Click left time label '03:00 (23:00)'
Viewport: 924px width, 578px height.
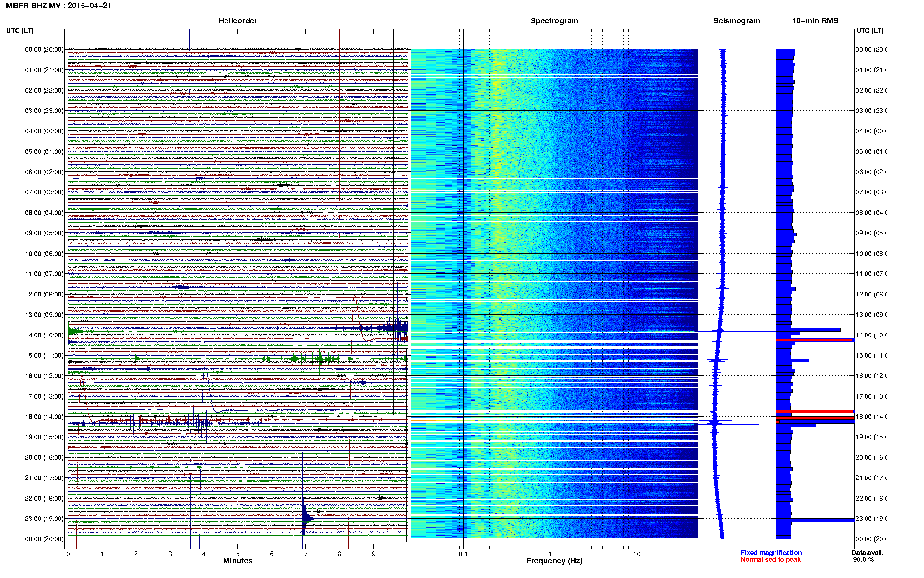(x=44, y=111)
